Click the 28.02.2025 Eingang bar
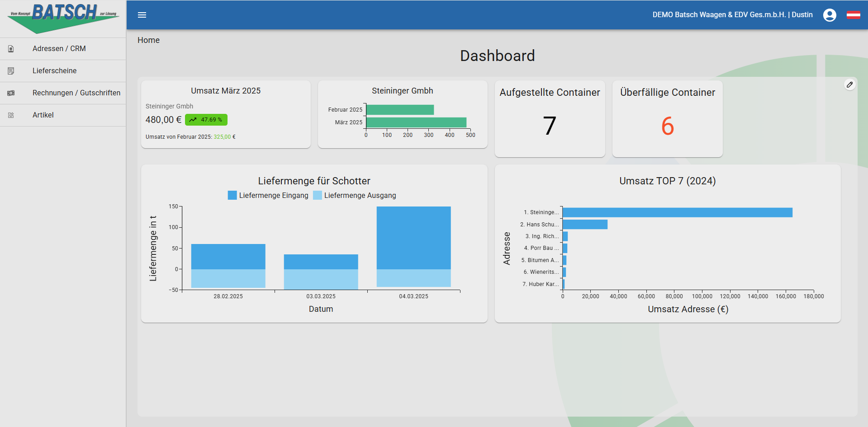The image size is (868, 427). (228, 257)
